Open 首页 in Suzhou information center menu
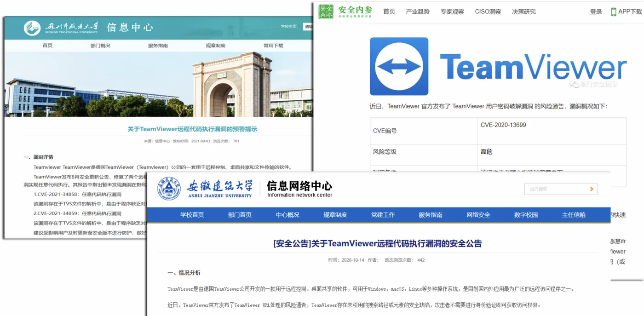The height and width of the screenshot is (316, 644). click(x=47, y=46)
